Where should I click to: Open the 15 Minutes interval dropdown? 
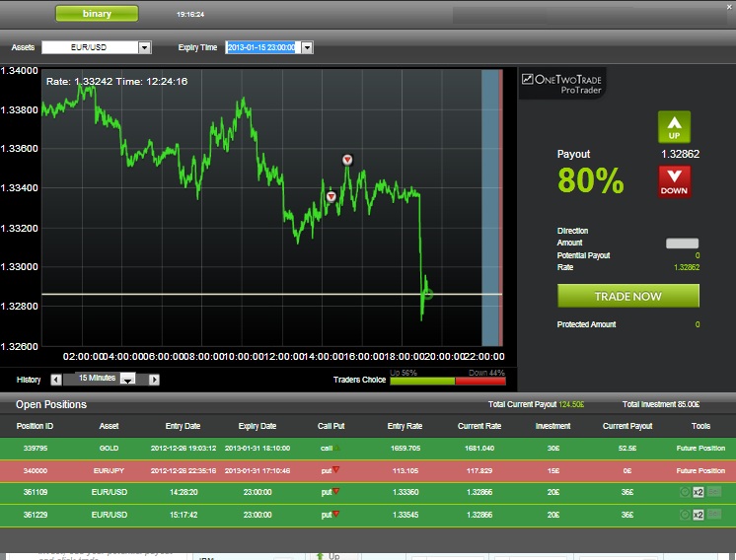pos(127,379)
